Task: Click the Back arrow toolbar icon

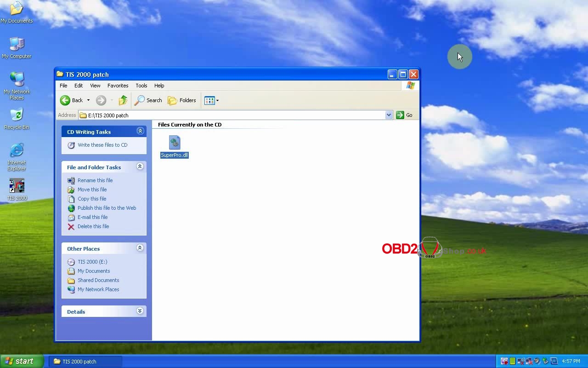Action: click(x=65, y=100)
